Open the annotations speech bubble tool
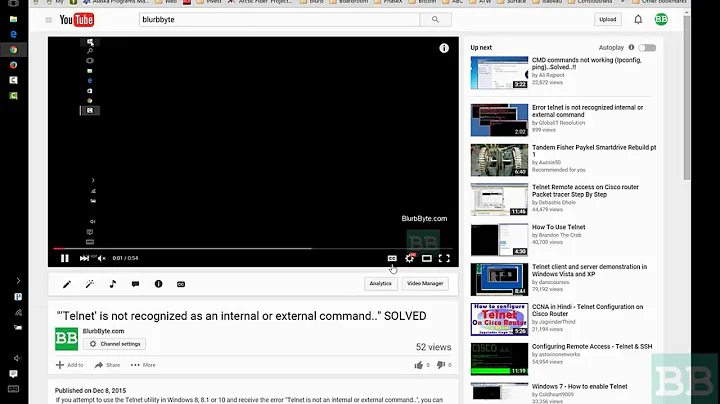 point(135,284)
